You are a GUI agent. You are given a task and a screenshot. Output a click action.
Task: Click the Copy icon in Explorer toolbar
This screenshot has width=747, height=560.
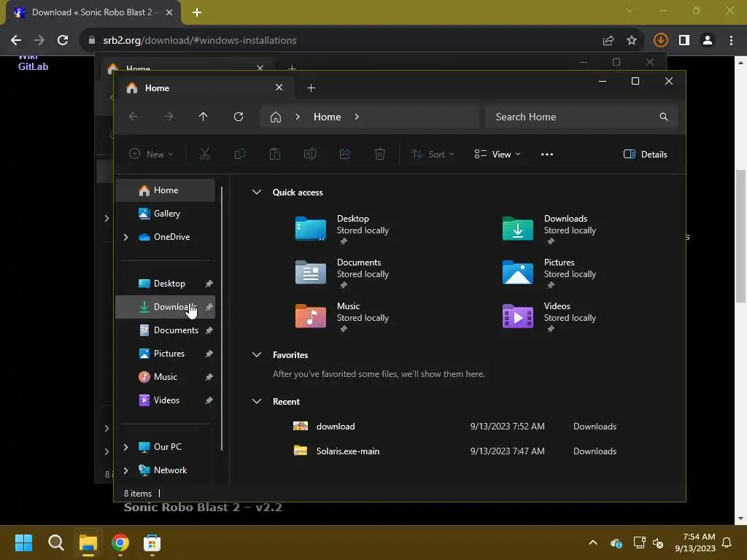tap(239, 154)
